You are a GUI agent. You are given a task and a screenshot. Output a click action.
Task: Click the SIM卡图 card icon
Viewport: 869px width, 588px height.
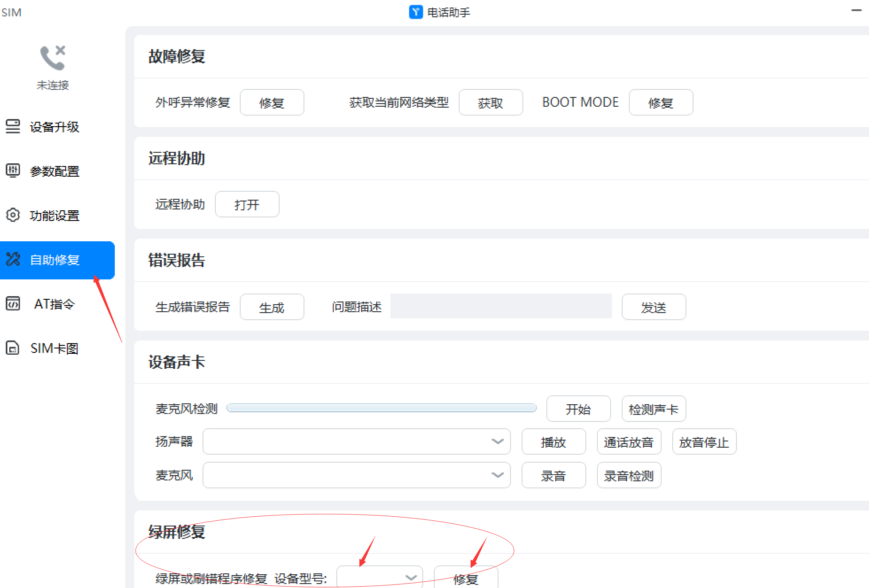point(13,348)
